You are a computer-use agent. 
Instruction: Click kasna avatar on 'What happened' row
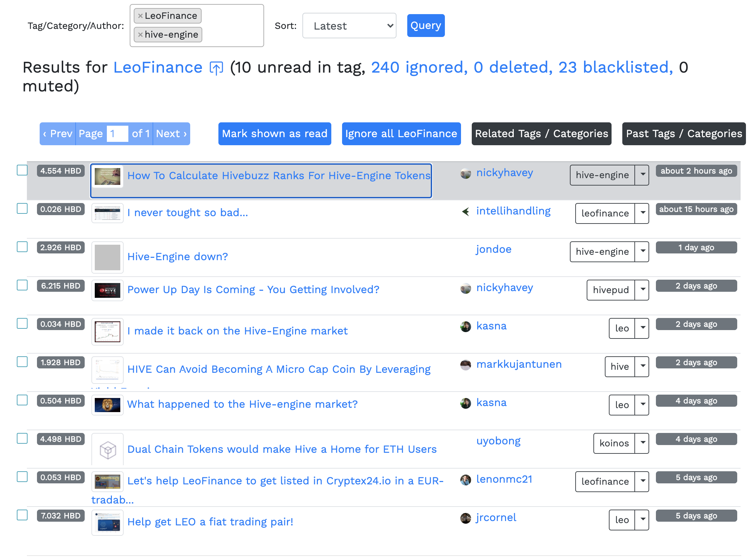(465, 403)
